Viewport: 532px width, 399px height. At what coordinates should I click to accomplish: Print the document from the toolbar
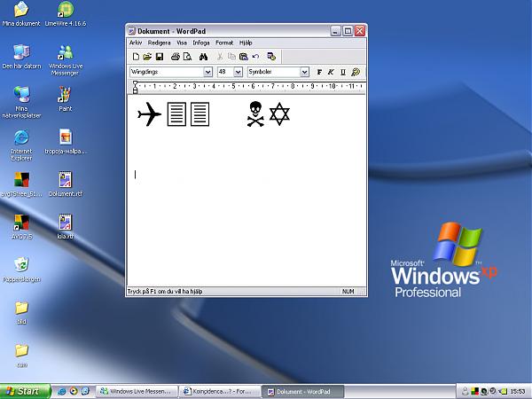(175, 57)
